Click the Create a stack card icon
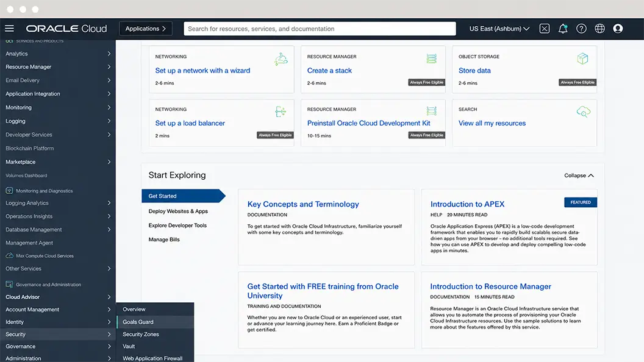 [x=431, y=59]
